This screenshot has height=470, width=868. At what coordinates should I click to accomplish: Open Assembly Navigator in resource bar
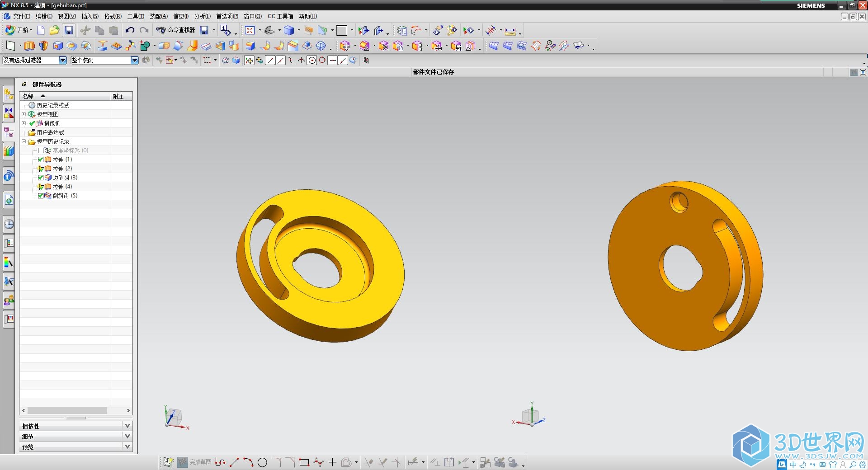[x=9, y=94]
